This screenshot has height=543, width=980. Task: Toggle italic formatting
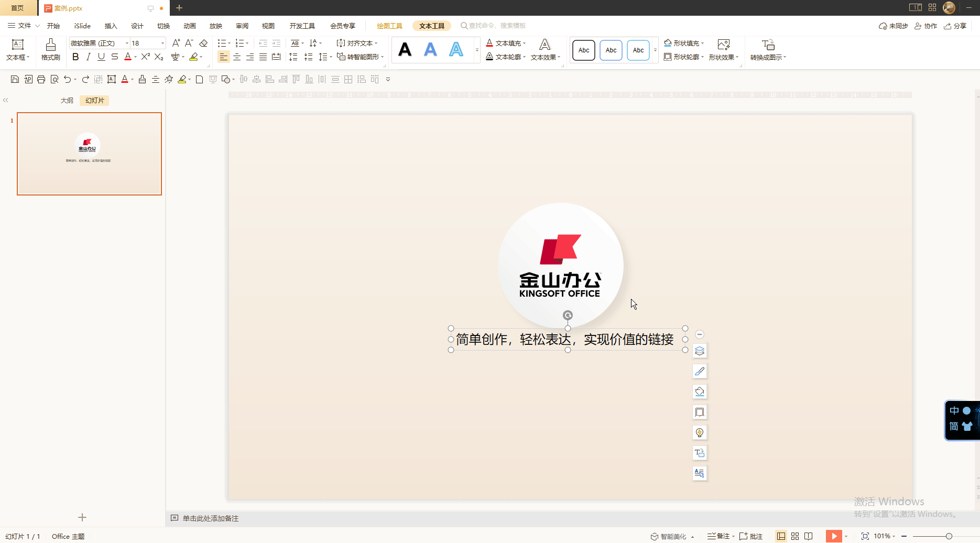click(x=88, y=57)
